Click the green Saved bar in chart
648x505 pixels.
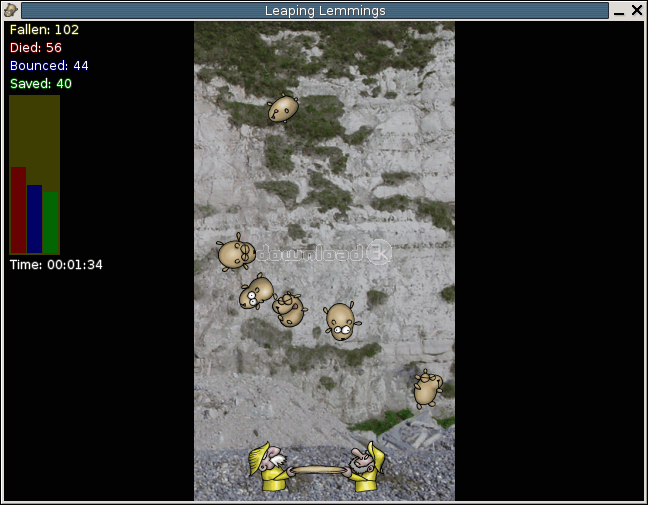click(50, 222)
